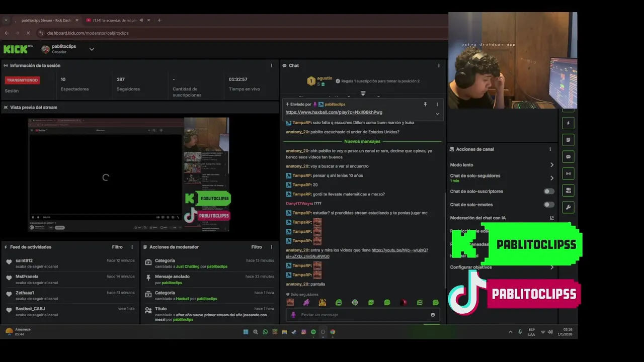
Task: Open Chat panel three-dot menu
Action: [439, 65]
